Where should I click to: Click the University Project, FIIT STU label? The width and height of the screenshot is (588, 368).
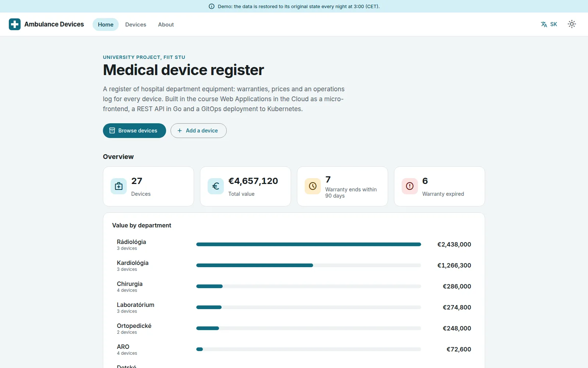pyautogui.click(x=144, y=57)
